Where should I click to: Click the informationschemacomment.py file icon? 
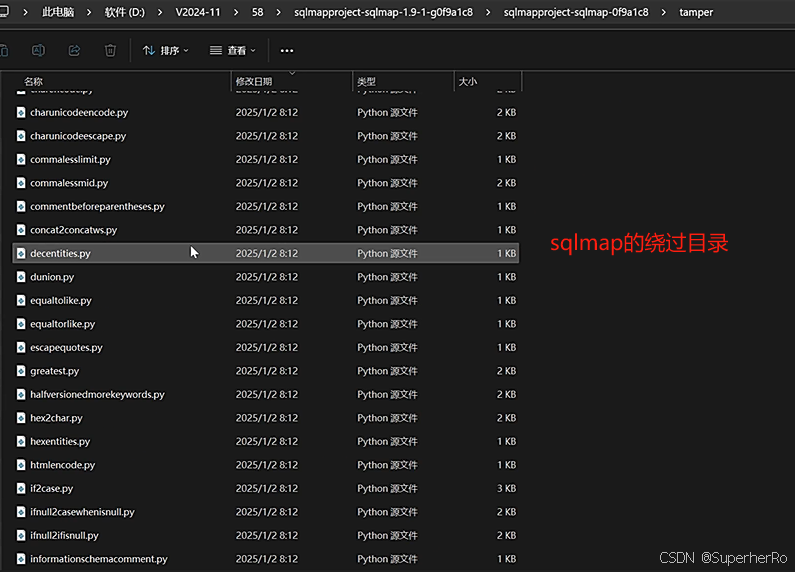pyautogui.click(x=21, y=559)
